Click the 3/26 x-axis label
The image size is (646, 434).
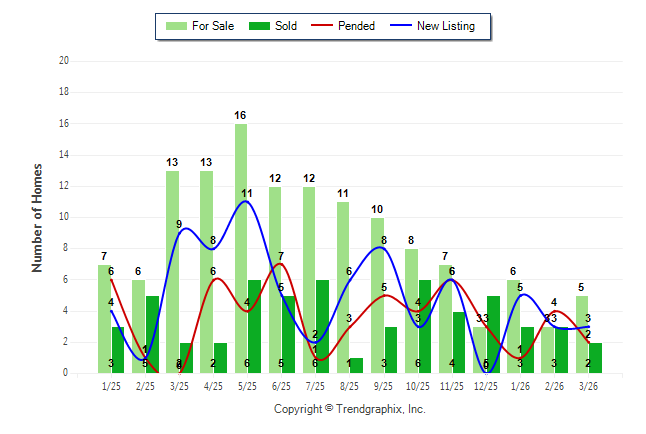click(588, 386)
